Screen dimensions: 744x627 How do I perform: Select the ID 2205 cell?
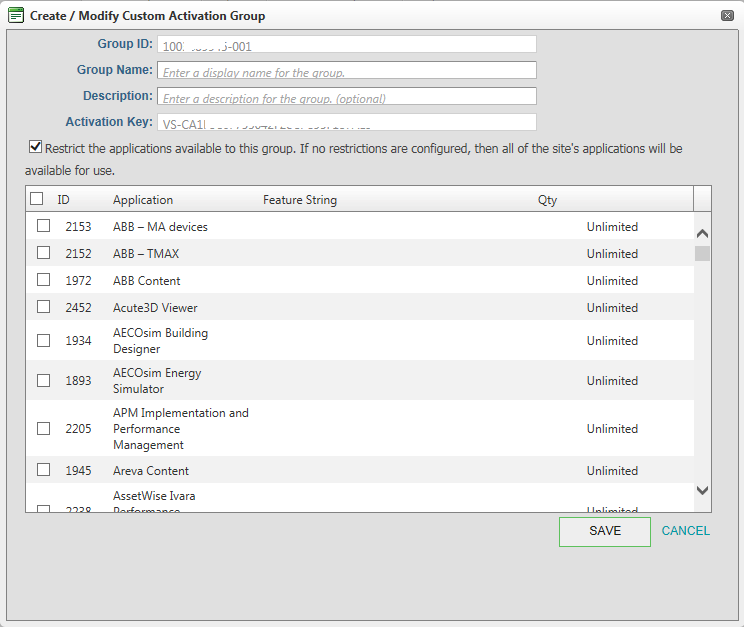click(x=78, y=429)
